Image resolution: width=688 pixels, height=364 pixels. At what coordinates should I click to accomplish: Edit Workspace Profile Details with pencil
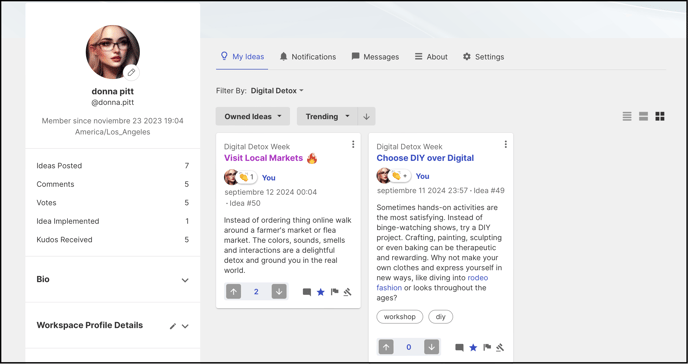172,326
